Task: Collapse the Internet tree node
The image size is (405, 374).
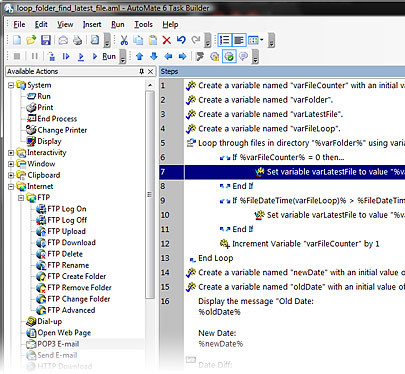Action: (11, 187)
